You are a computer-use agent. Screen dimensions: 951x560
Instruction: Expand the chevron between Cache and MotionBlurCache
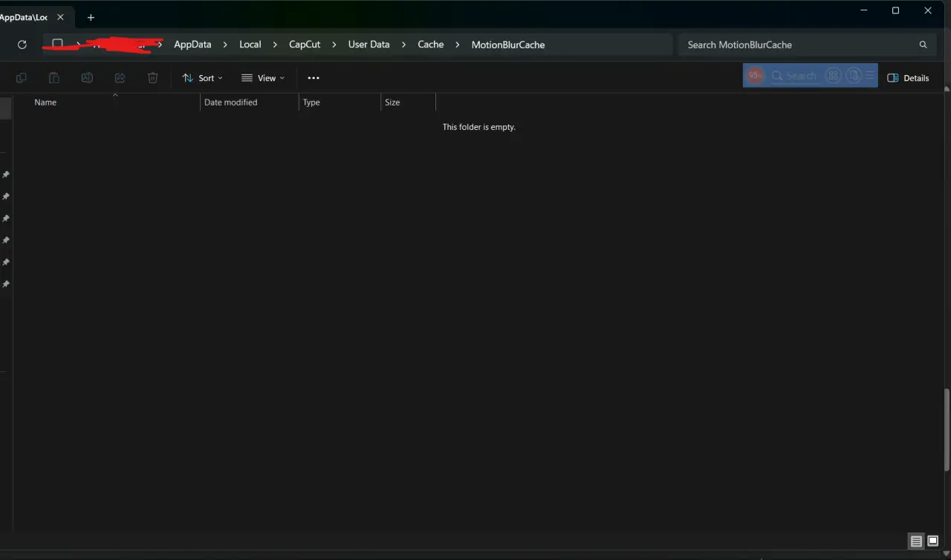point(458,45)
